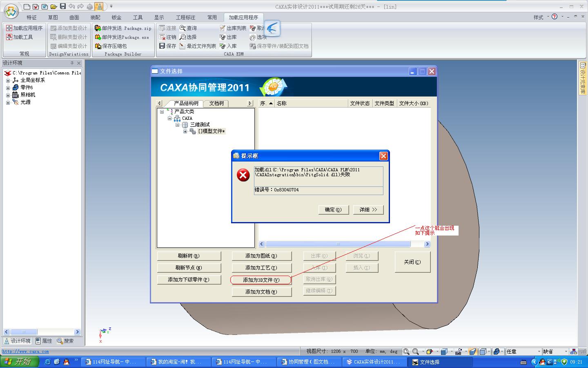The width and height of the screenshot is (588, 368).
Task: Collapse the CAXA node in the product tree
Action: pos(169,118)
